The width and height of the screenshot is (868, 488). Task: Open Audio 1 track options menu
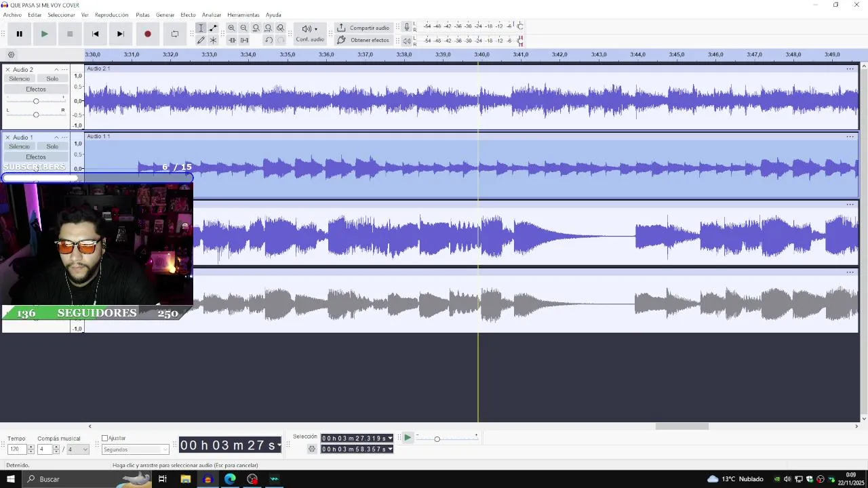click(x=64, y=138)
